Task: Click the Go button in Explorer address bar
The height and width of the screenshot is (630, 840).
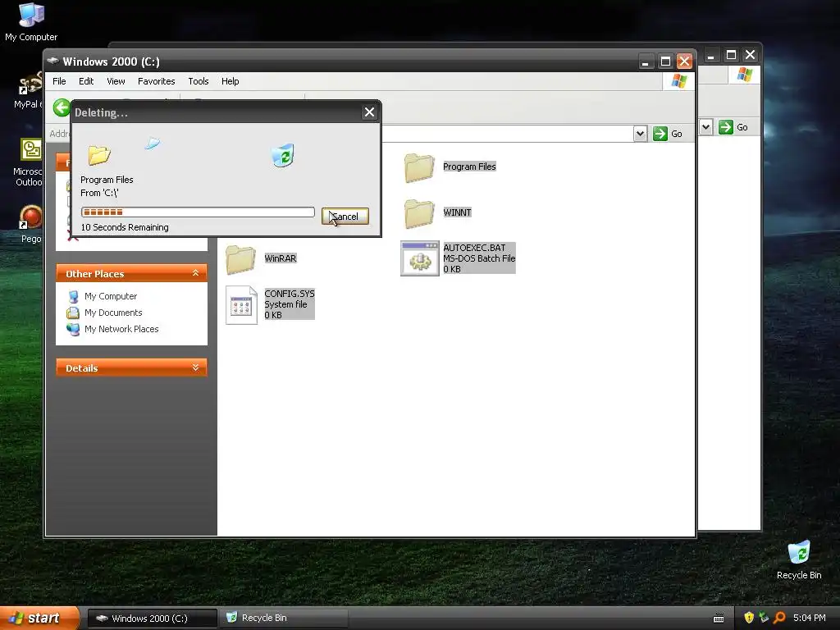Action: point(668,134)
